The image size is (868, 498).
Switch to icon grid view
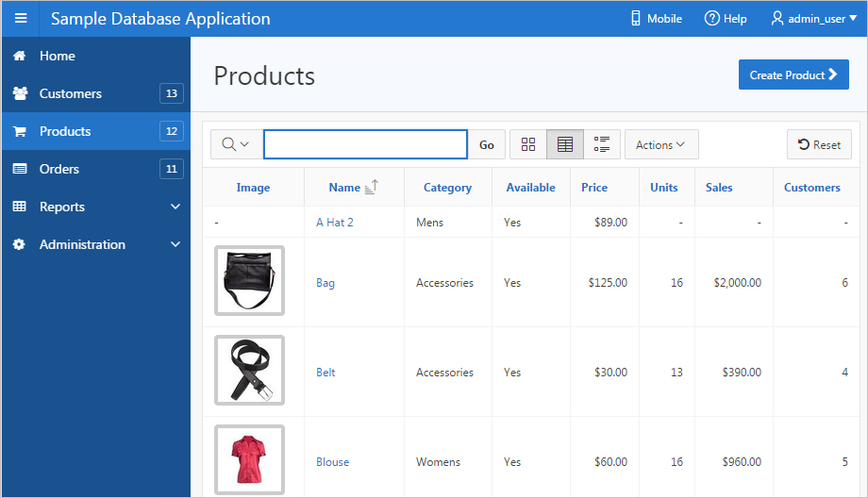pyautogui.click(x=528, y=144)
